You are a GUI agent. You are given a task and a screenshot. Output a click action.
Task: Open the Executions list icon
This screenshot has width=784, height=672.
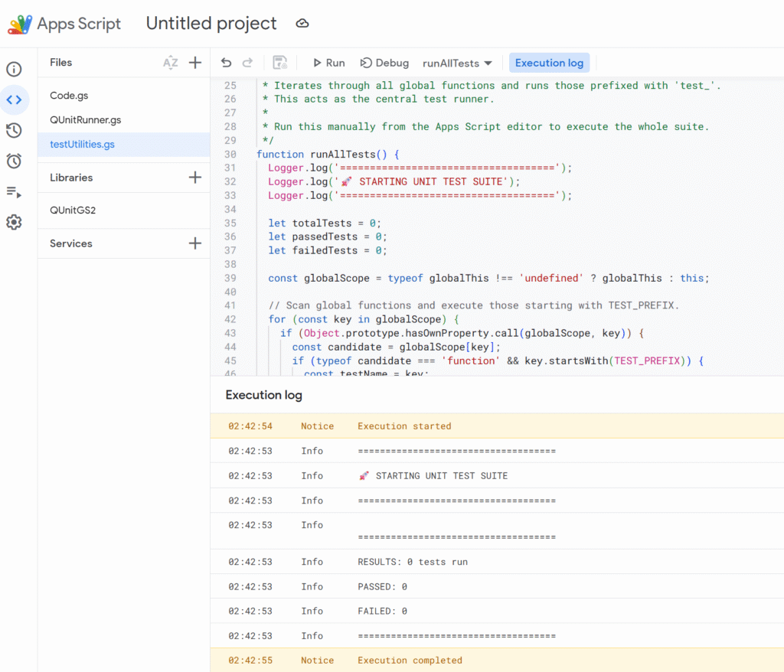14,192
